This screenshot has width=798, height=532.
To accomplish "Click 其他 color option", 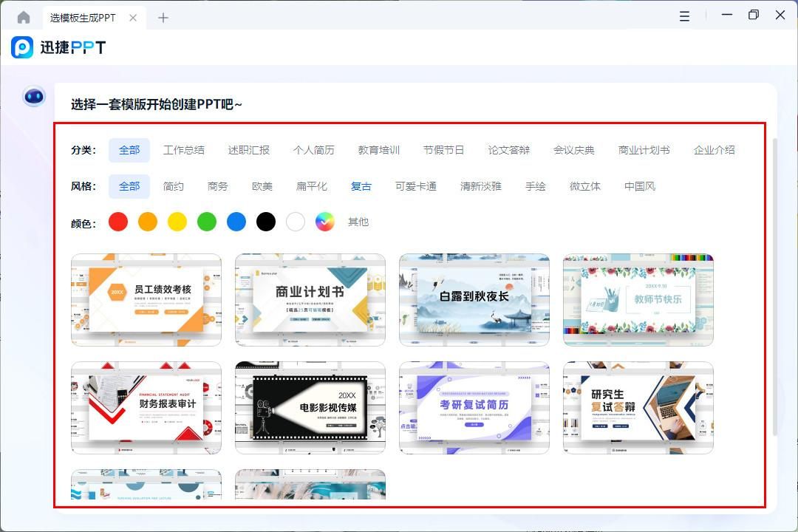I will coord(358,222).
